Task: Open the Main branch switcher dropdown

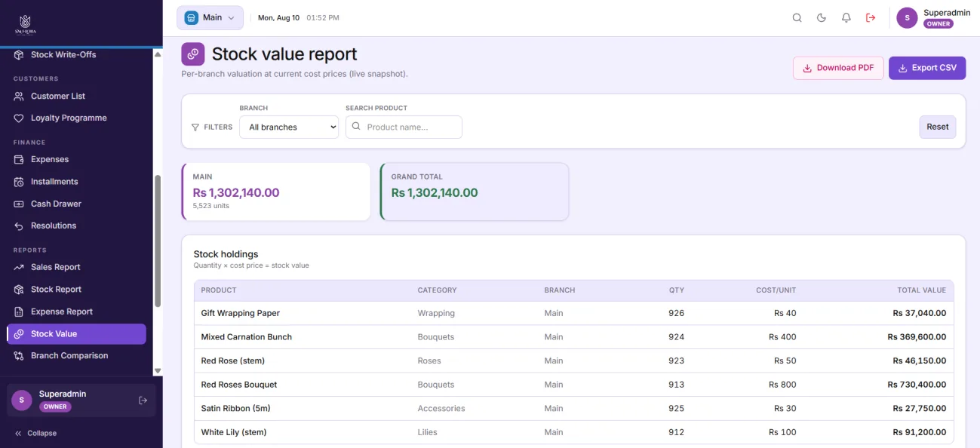Action: coord(210,17)
